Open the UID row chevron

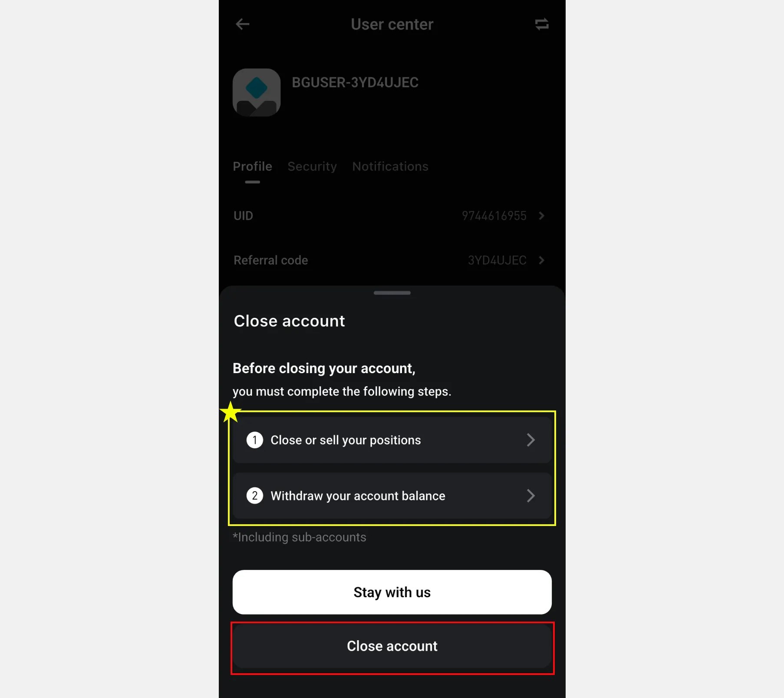pyautogui.click(x=541, y=216)
